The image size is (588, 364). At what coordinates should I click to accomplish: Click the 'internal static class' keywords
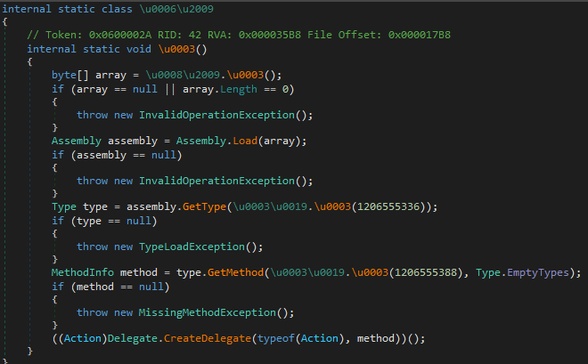tap(67, 9)
